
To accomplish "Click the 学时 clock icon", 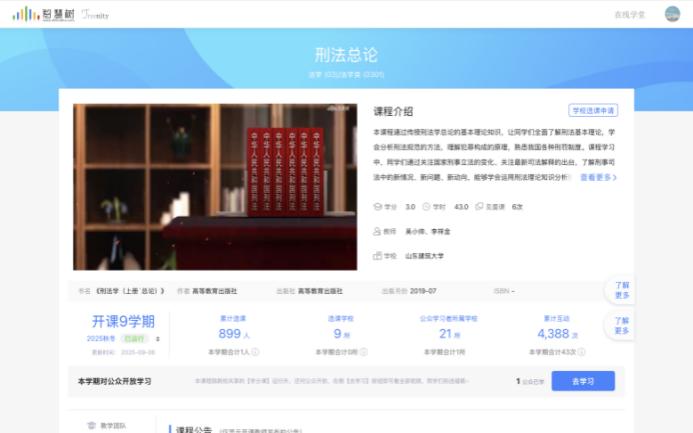I will pyautogui.click(x=427, y=207).
